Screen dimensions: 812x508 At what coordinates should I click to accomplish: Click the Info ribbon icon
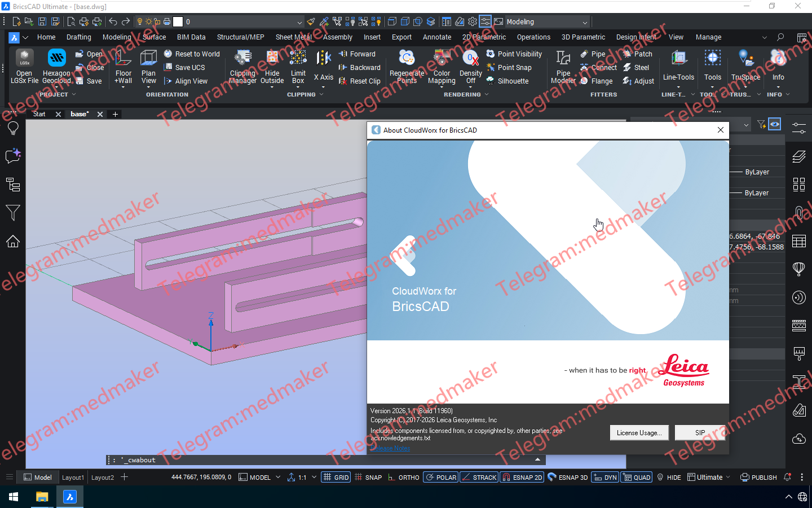(x=778, y=67)
